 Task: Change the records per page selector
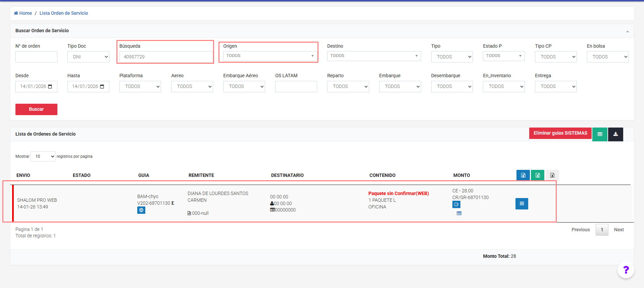43,156
